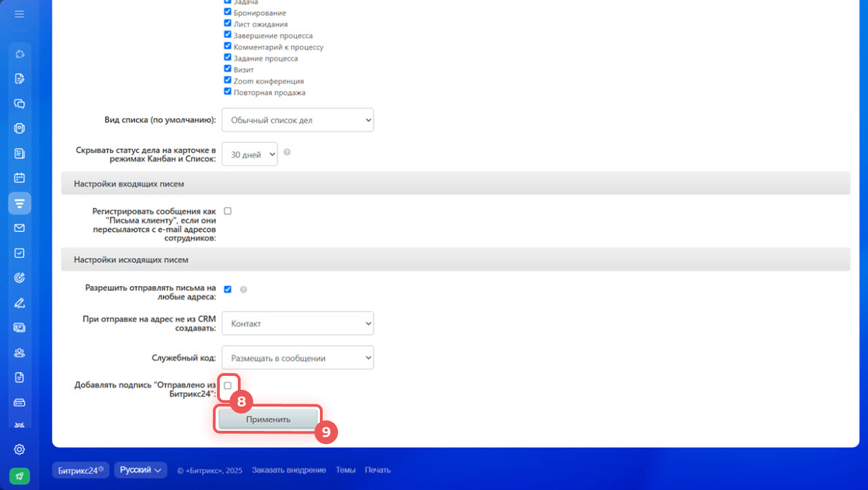Uncheck the Лист ожидания checkbox
This screenshot has height=490, width=868.
227,24
